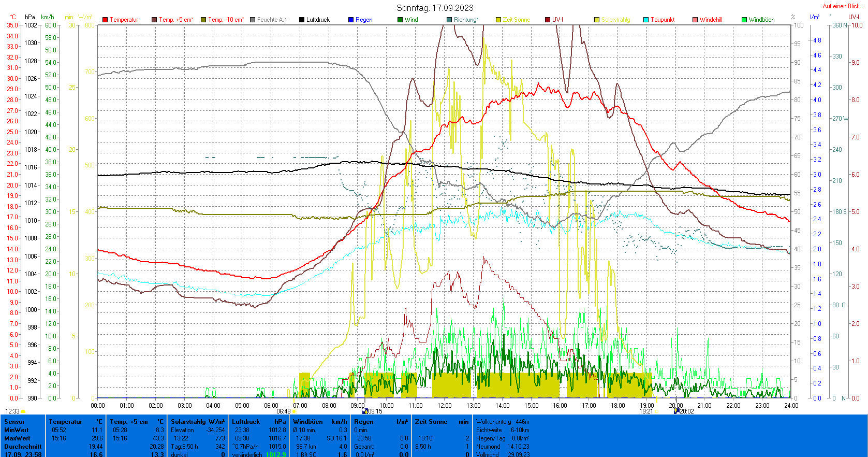Click the teal Richtung legend square
Image resolution: width=868 pixels, height=457 pixels.
449,20
